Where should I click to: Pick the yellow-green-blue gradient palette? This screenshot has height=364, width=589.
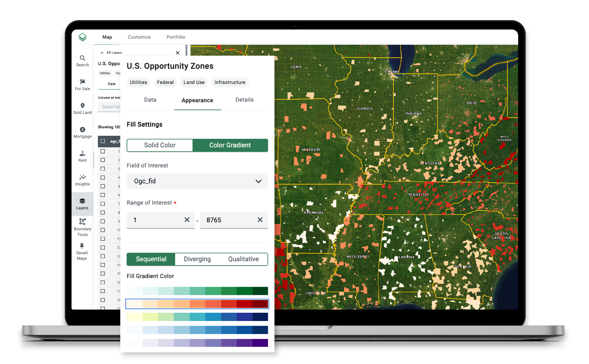pyautogui.click(x=197, y=317)
